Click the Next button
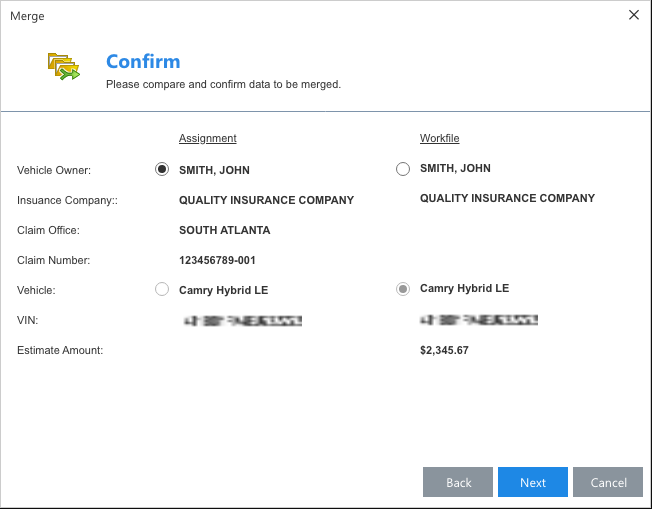 (x=533, y=482)
